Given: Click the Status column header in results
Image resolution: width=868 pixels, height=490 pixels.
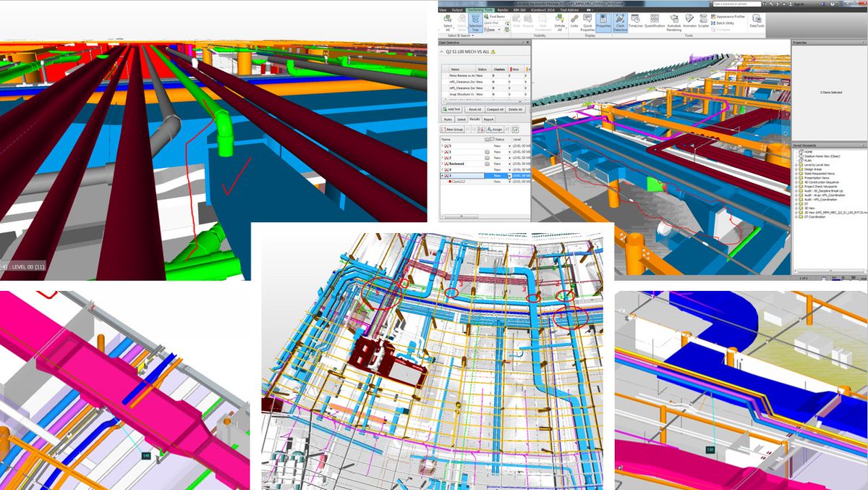Looking at the screenshot, I should tap(500, 140).
